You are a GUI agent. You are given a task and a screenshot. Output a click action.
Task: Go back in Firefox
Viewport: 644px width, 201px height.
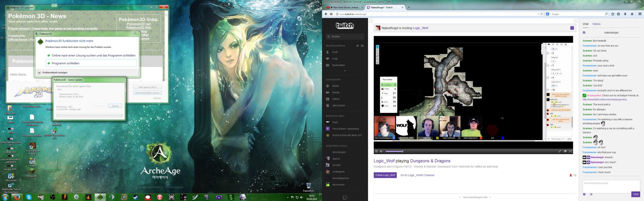tap(326, 14)
